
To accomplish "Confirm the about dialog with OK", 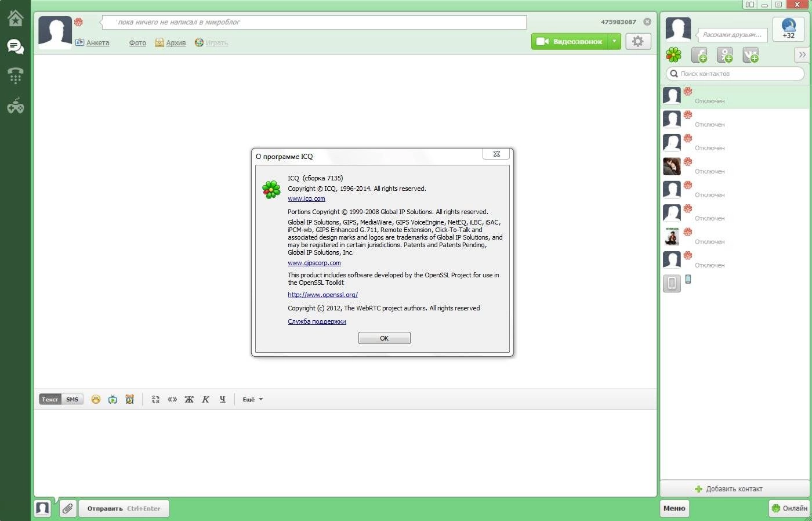I will 384,338.
